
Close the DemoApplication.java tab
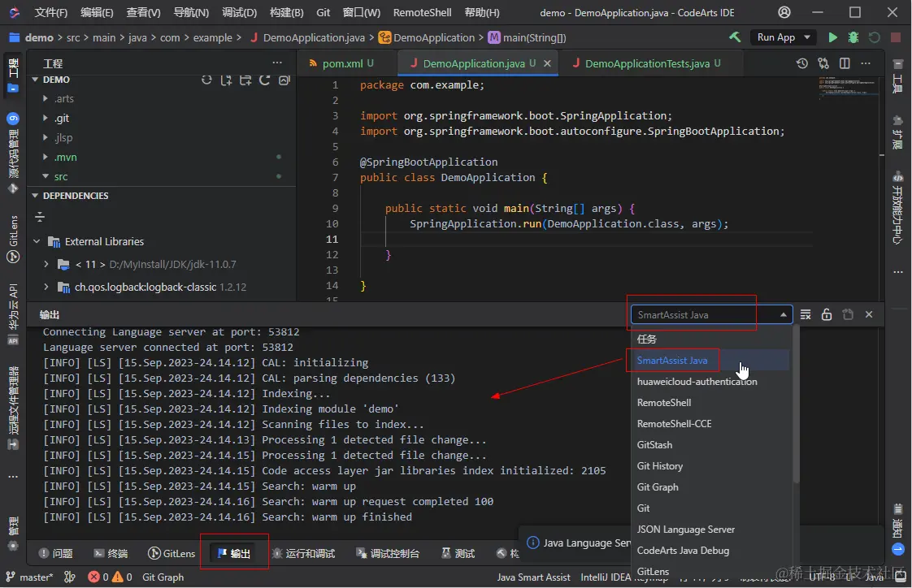(547, 63)
